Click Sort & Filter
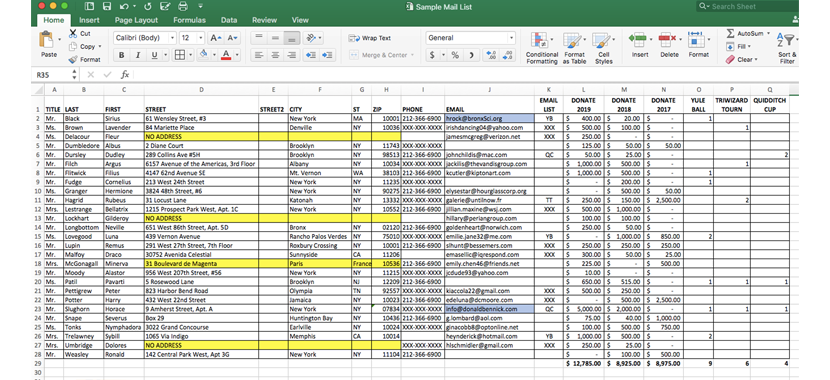Screen dimensions: 830x380 click(x=787, y=48)
